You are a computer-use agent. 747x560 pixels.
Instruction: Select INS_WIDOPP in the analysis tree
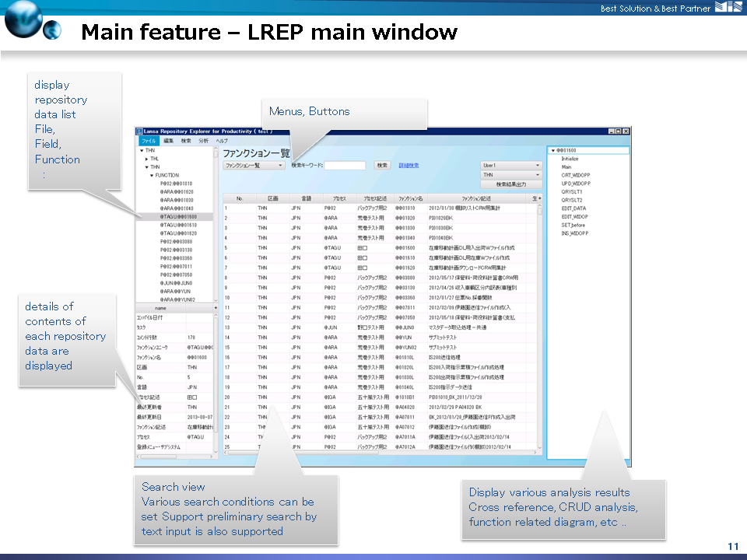pyautogui.click(x=575, y=233)
